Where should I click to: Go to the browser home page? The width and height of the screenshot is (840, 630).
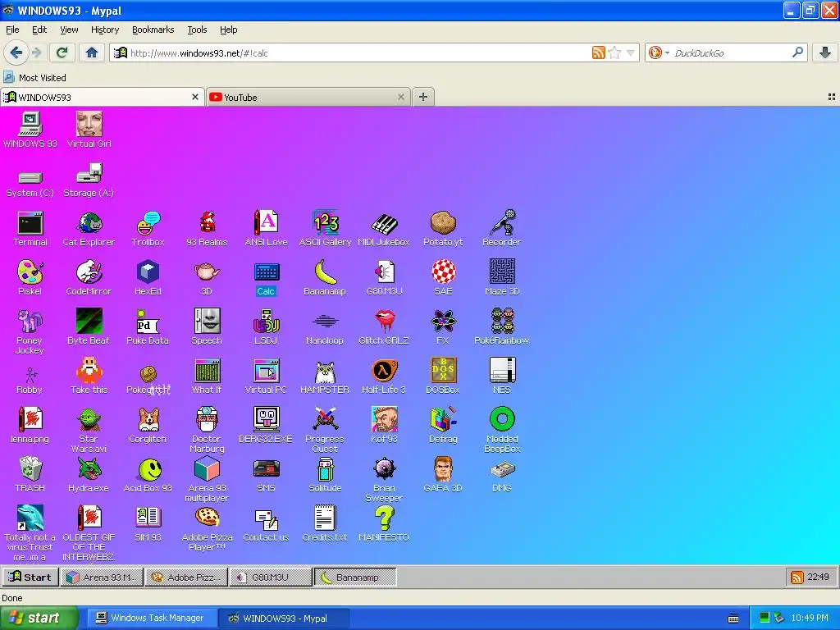[92, 52]
